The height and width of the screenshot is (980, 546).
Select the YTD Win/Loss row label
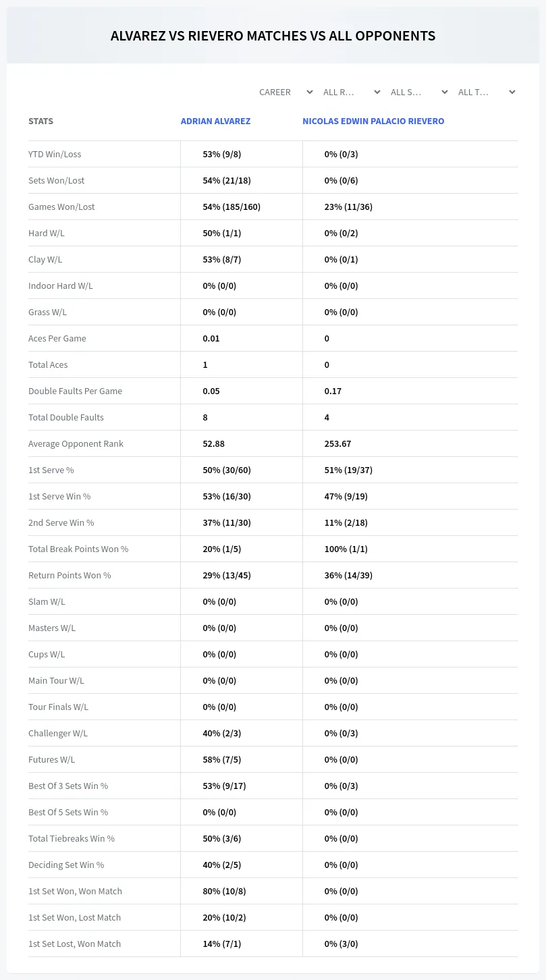[55, 154]
